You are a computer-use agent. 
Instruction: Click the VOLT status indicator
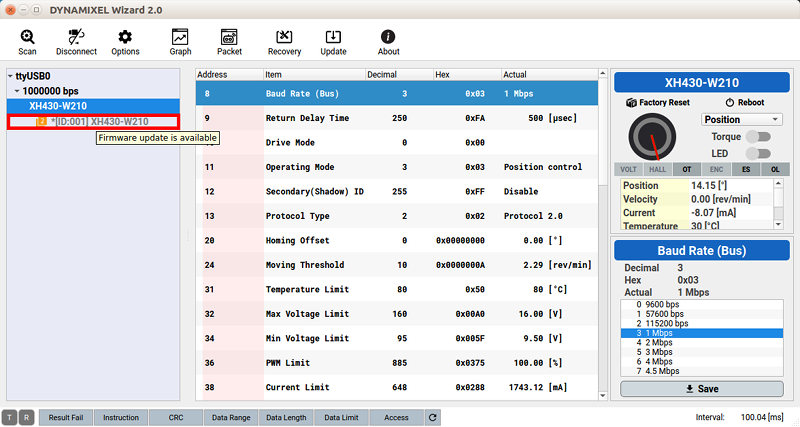coord(628,169)
